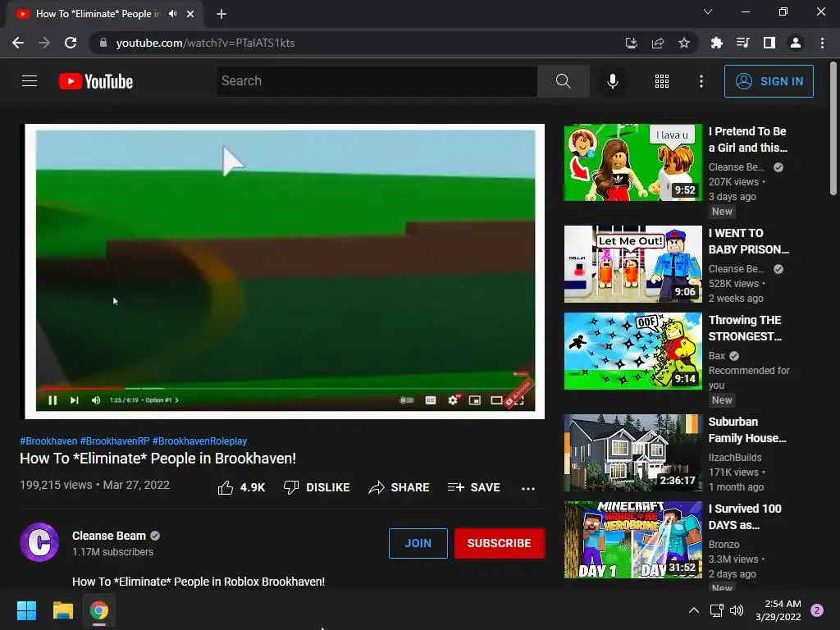Open Chrome three-dot menu
Screen dimensions: 840x630
822,43
